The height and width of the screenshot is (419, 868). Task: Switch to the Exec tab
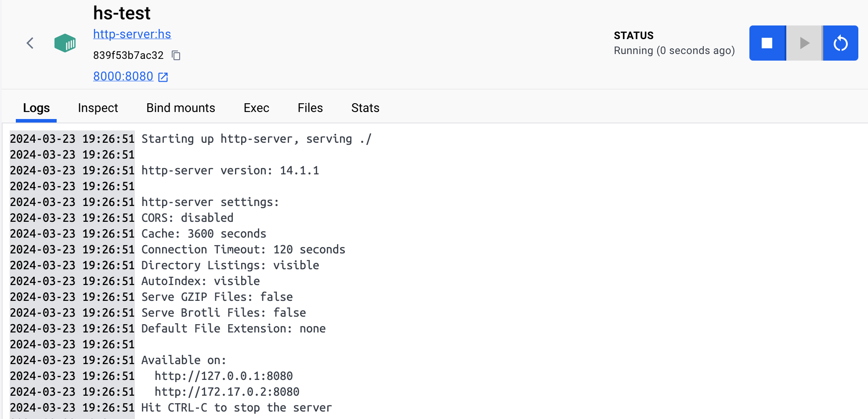coord(257,108)
